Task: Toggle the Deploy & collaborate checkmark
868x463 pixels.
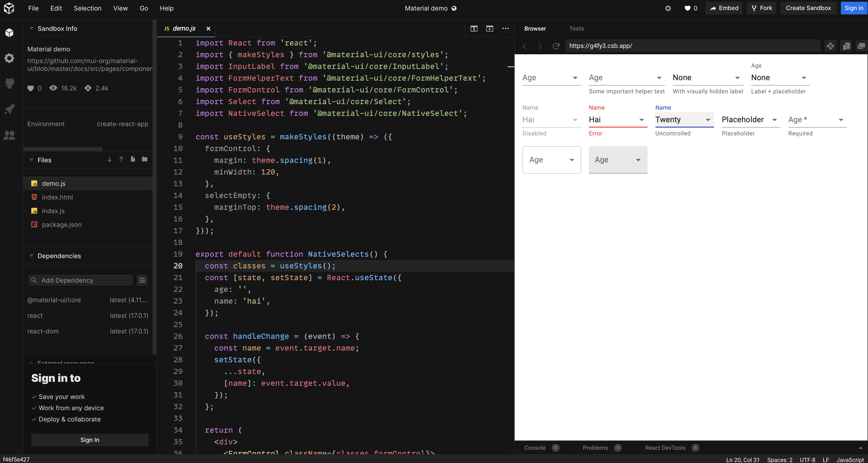Action: click(x=34, y=419)
